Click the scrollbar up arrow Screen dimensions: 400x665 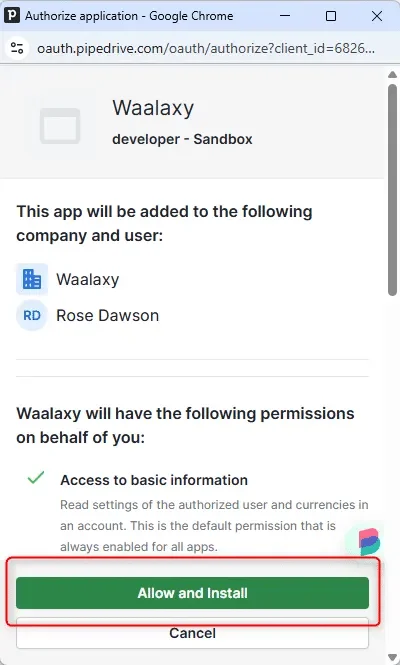[x=392, y=75]
